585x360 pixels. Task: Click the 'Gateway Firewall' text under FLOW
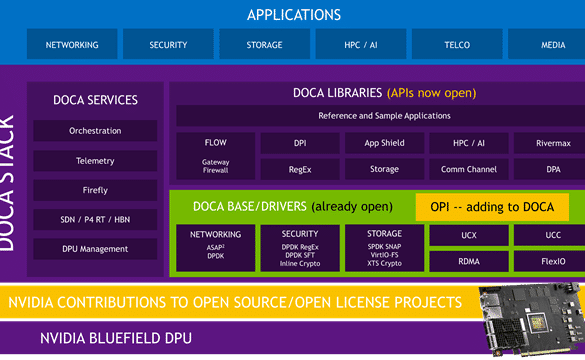(216, 166)
